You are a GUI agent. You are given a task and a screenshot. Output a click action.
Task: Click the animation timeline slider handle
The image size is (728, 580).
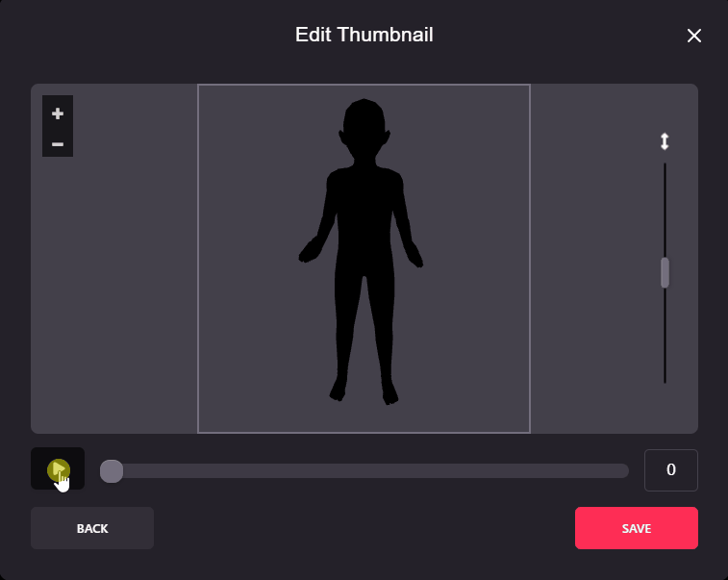pos(112,470)
